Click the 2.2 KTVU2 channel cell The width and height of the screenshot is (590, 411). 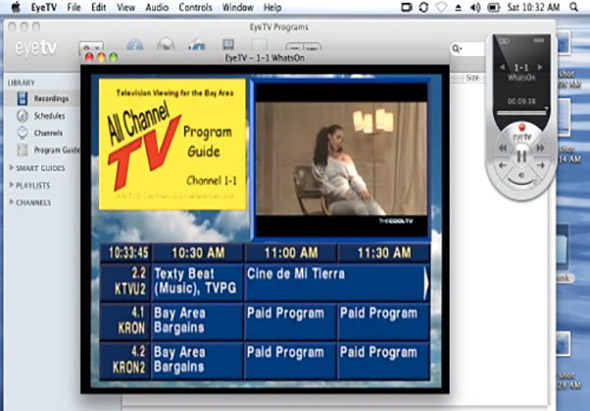126,282
